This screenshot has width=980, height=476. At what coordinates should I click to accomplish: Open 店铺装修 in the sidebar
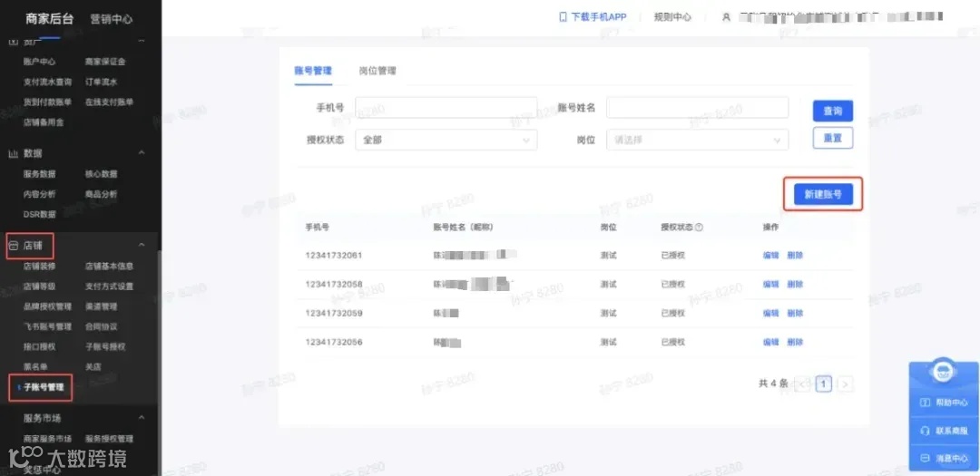coord(39,267)
